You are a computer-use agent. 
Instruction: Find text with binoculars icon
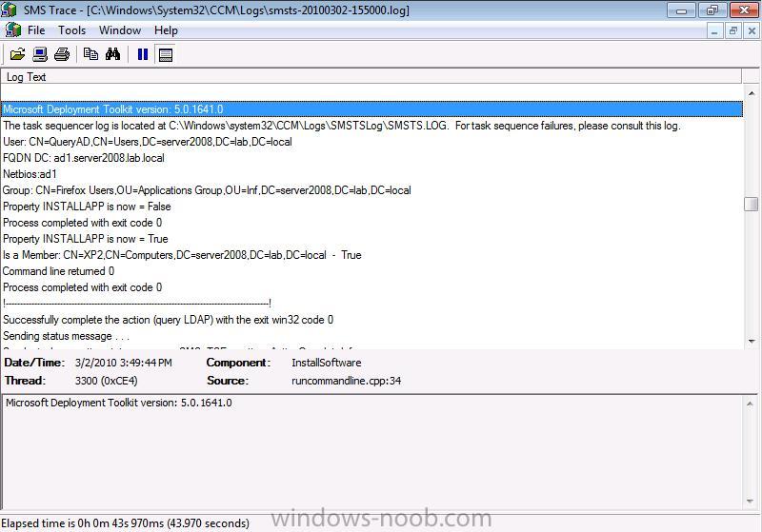pos(112,54)
